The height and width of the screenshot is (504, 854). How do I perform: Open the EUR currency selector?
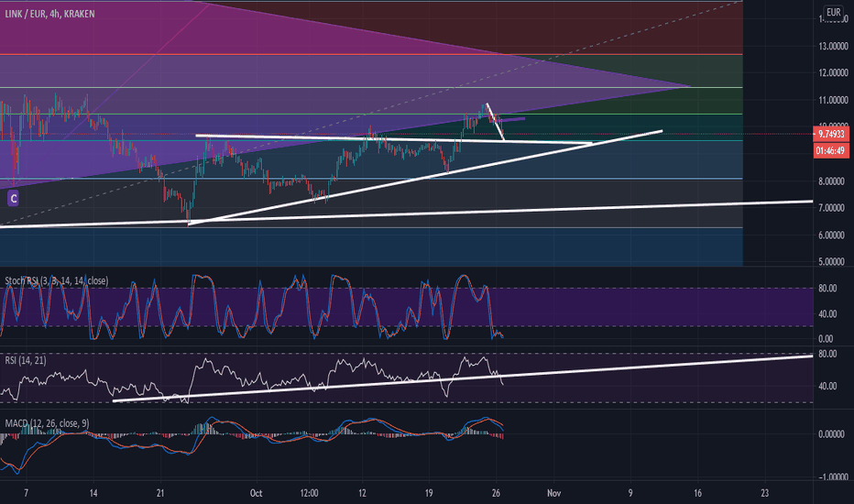833,13
